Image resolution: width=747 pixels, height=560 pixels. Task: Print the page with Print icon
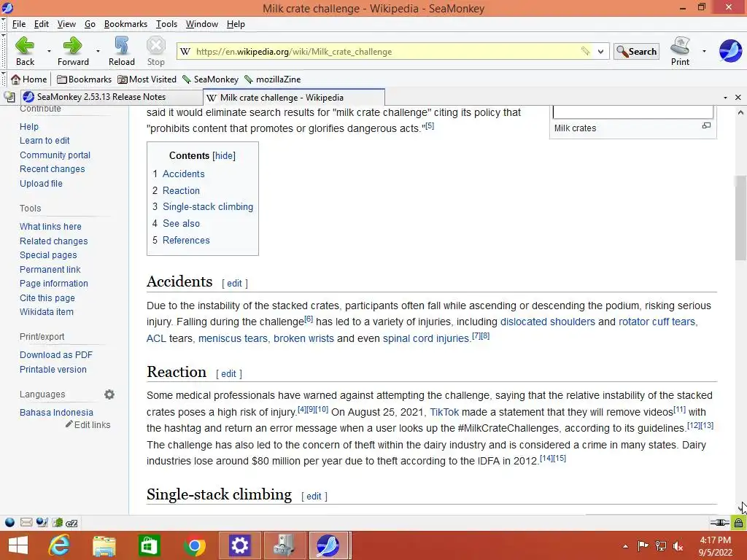680,51
